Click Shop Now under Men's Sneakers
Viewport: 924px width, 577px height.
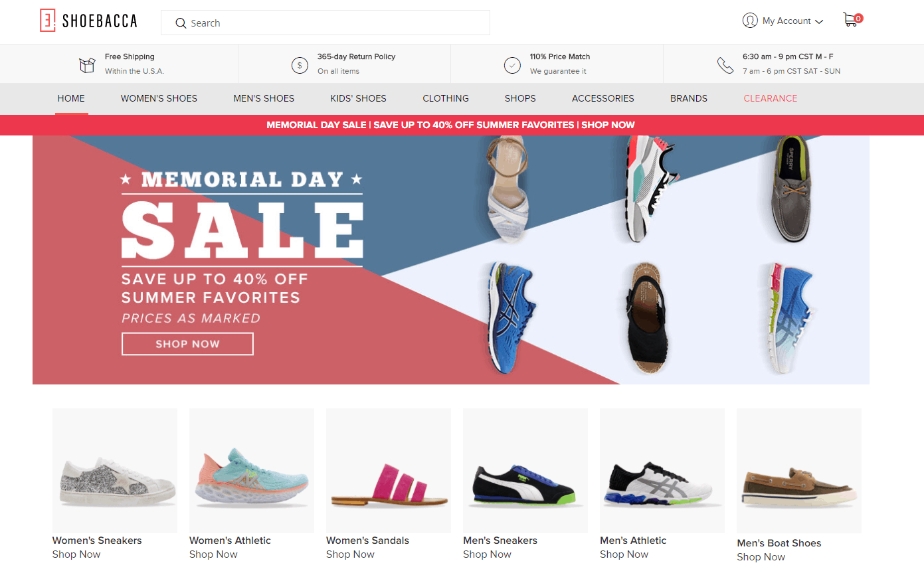coord(487,554)
